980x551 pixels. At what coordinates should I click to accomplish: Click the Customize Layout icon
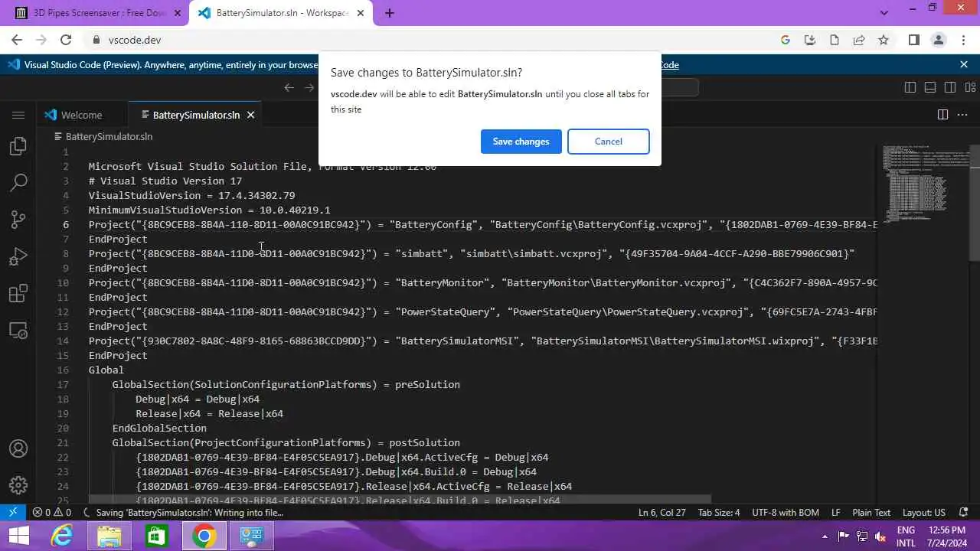coord(970,87)
